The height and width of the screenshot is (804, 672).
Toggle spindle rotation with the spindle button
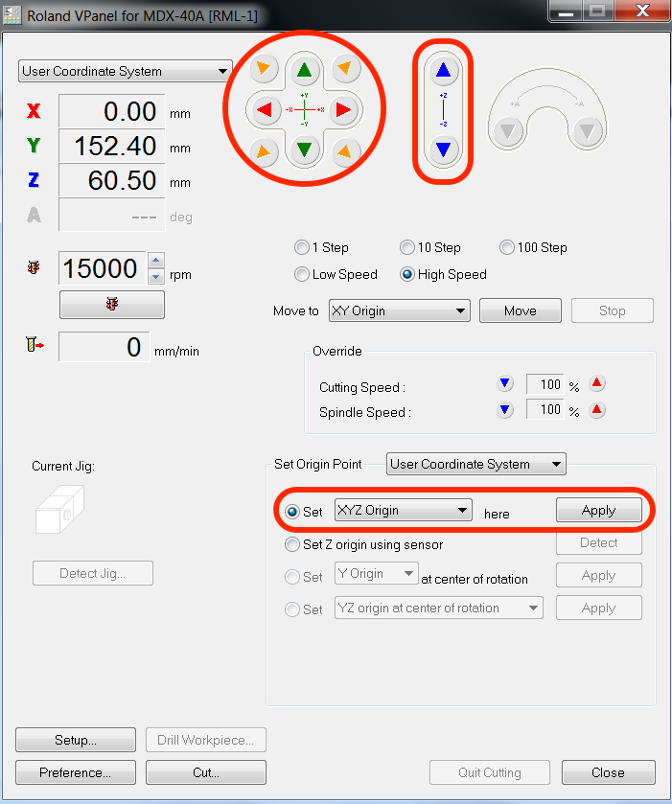[x=112, y=305]
